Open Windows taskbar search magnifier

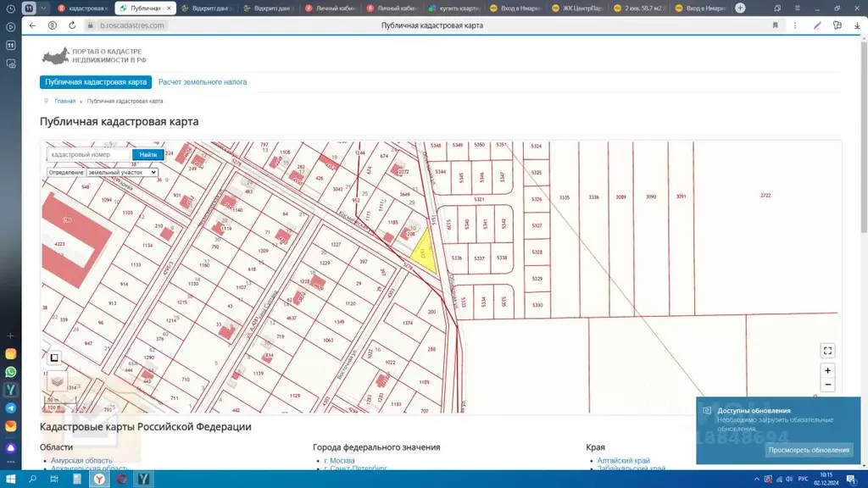[32, 480]
